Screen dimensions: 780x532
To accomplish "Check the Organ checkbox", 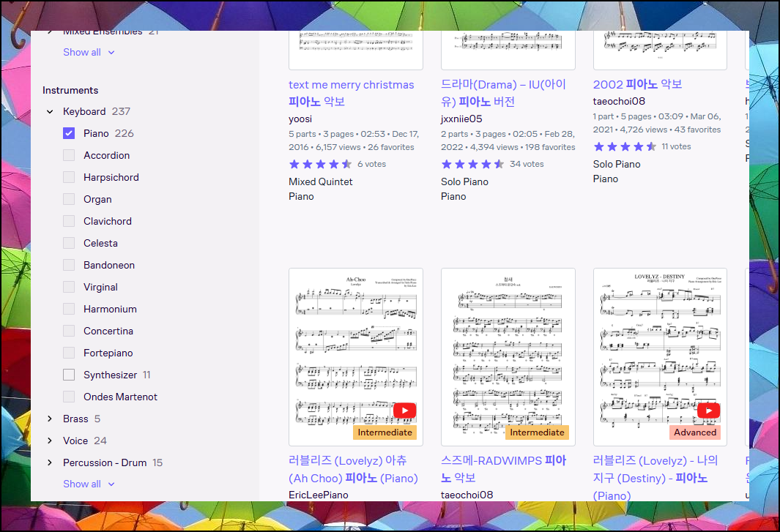I will pyautogui.click(x=69, y=199).
